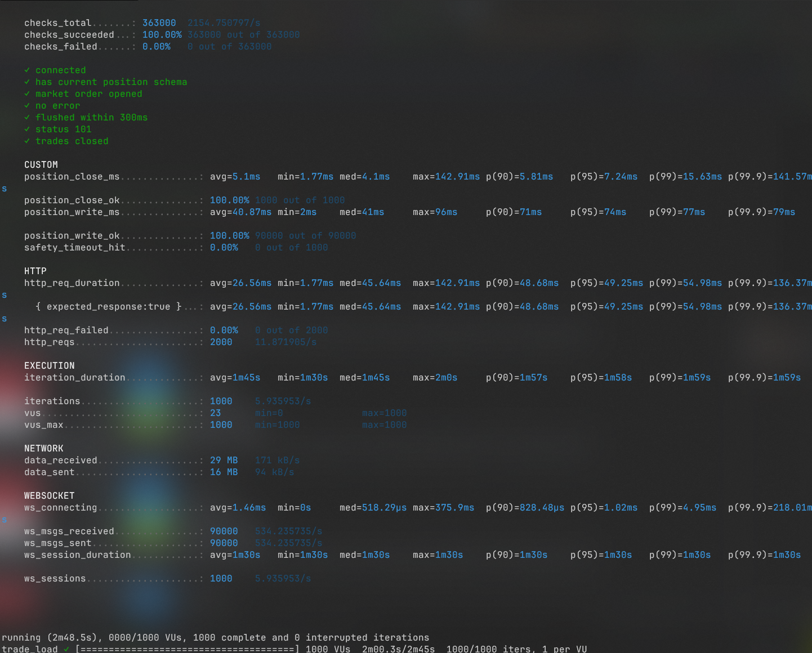This screenshot has height=653, width=812.
Task: Click ws_session_duration avg=1m30s value
Action: pos(235,555)
